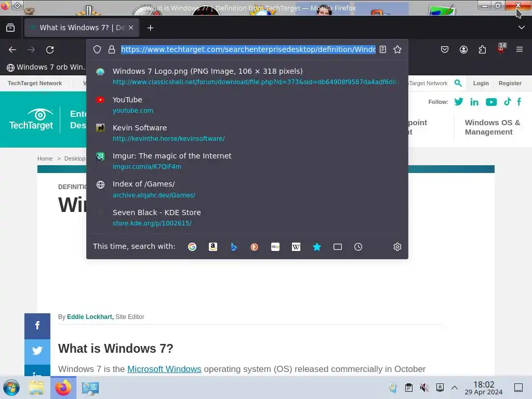Open author Eddie Lockhart's profile
532x399 pixels.
tap(90, 316)
